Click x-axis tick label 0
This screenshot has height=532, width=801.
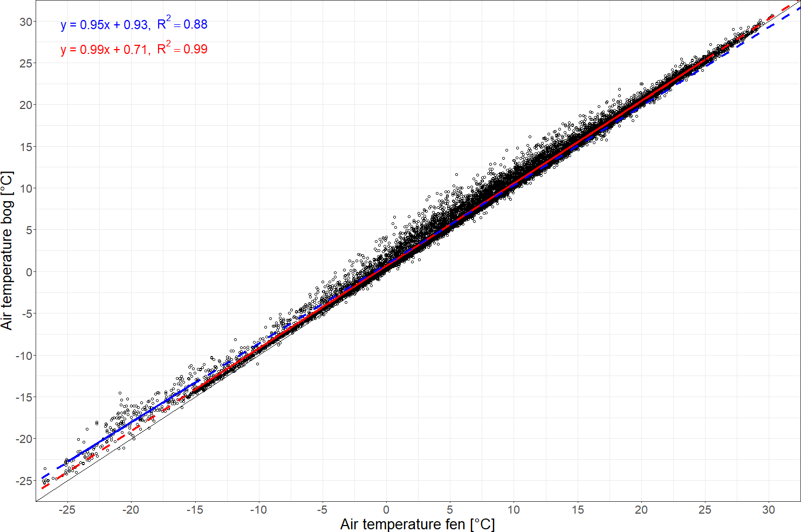point(386,510)
